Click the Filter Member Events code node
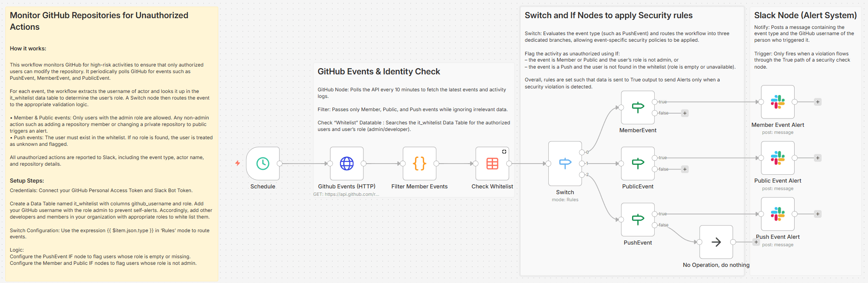The image size is (868, 283). click(x=419, y=164)
